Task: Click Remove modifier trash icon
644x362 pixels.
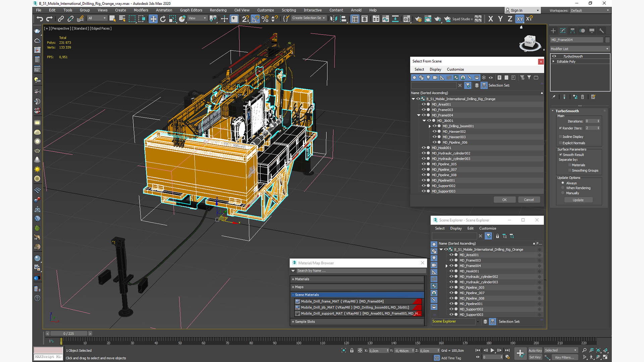Action: (x=583, y=97)
